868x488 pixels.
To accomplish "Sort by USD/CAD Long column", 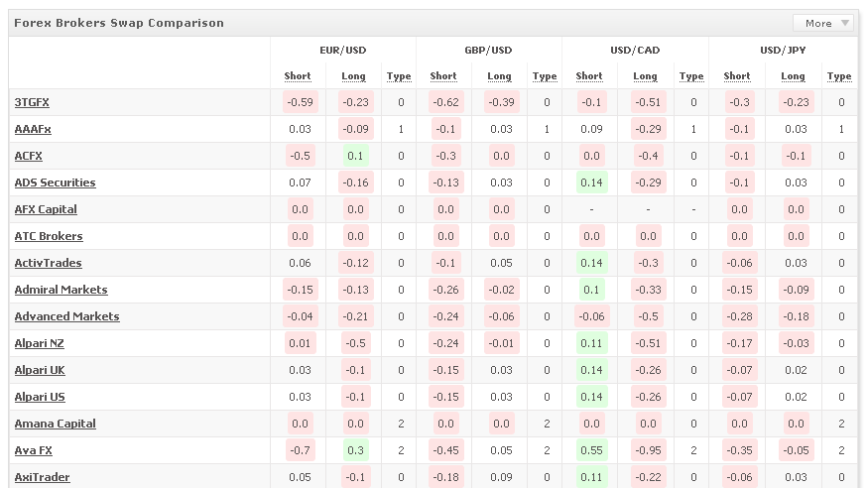I will click(x=645, y=76).
